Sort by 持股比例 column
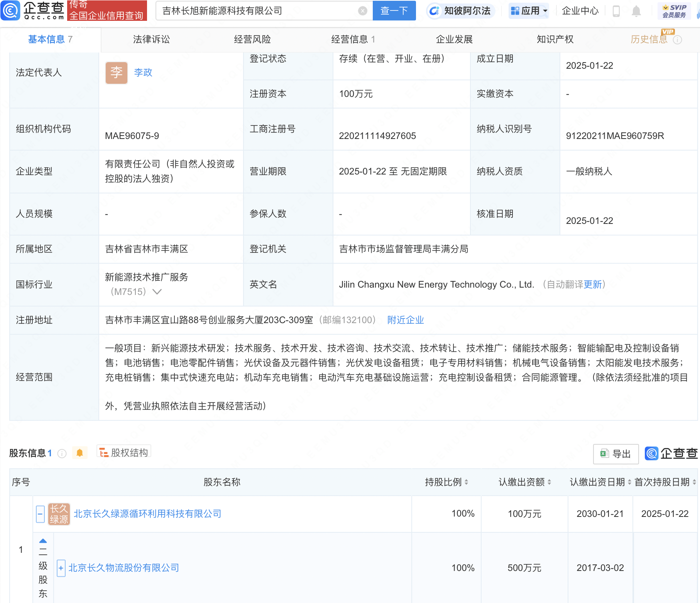 (466, 482)
